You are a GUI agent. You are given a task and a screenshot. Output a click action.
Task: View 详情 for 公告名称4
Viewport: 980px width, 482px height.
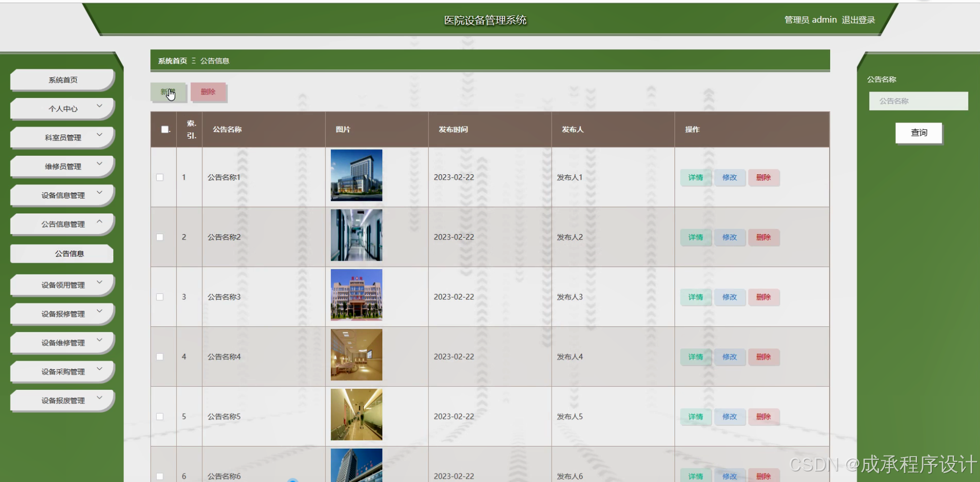click(696, 357)
